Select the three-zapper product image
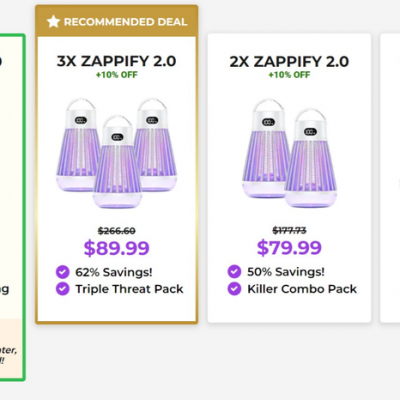 [x=116, y=153]
